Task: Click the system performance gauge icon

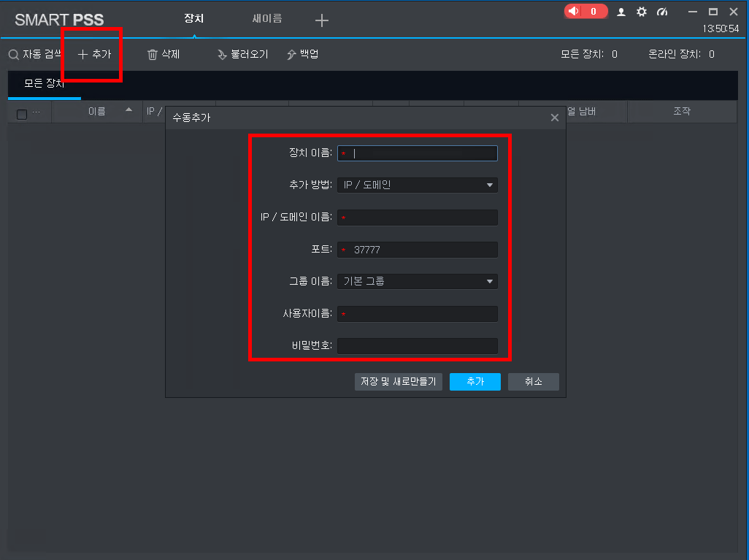Action: pos(662,12)
